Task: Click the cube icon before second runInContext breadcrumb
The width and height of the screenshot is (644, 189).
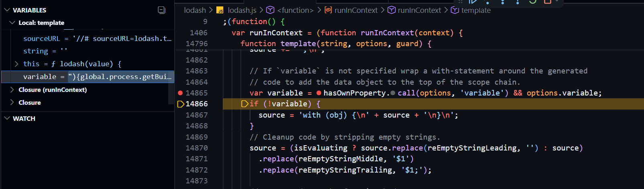Action: [x=391, y=10]
